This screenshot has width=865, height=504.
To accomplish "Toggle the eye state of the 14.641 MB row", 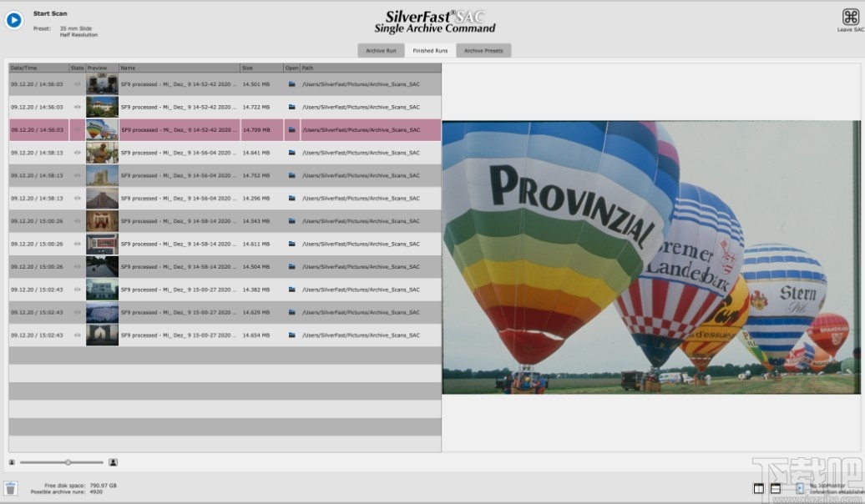I will point(77,153).
